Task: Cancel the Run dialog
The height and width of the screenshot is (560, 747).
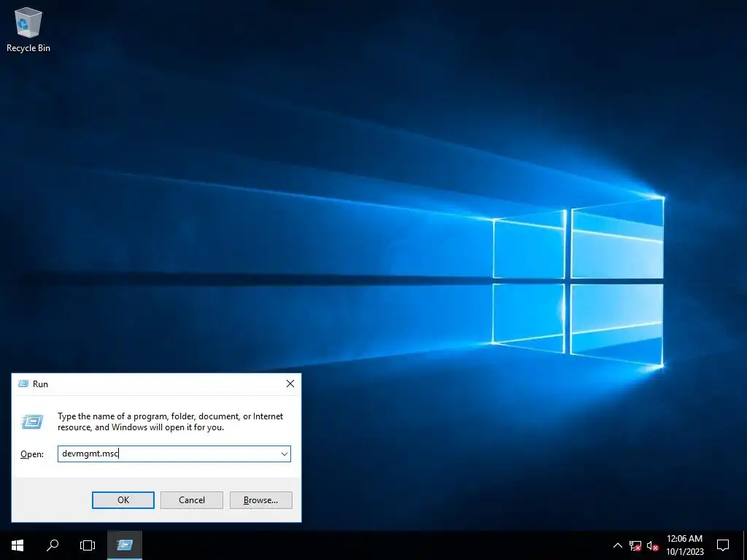Action: 192,500
